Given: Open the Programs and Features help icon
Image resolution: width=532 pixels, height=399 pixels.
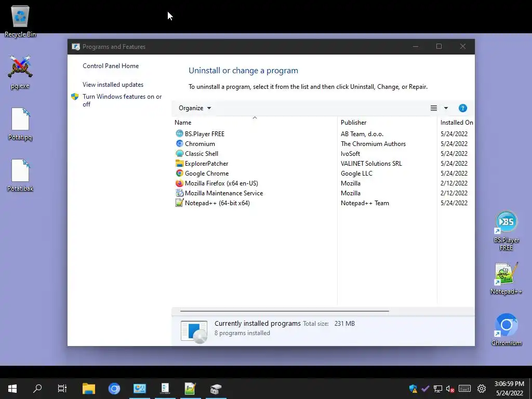Looking at the screenshot, I should (x=462, y=108).
